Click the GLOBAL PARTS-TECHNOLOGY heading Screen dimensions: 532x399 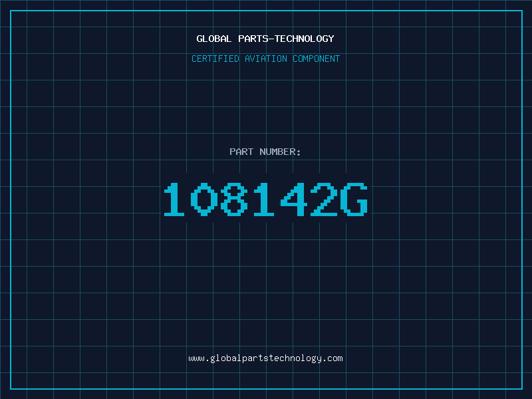pyautogui.click(x=265, y=39)
